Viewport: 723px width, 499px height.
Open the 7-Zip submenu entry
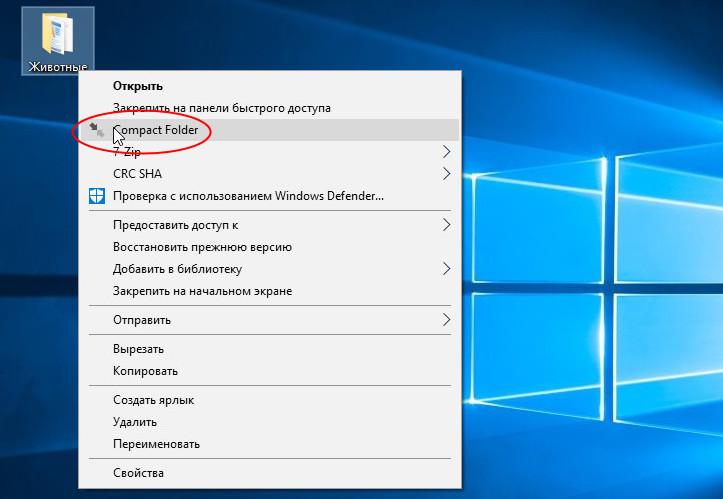270,152
